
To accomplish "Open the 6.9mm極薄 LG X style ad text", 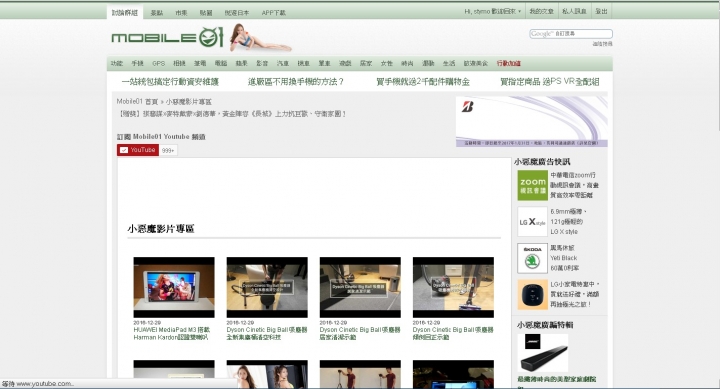I will pos(568,222).
